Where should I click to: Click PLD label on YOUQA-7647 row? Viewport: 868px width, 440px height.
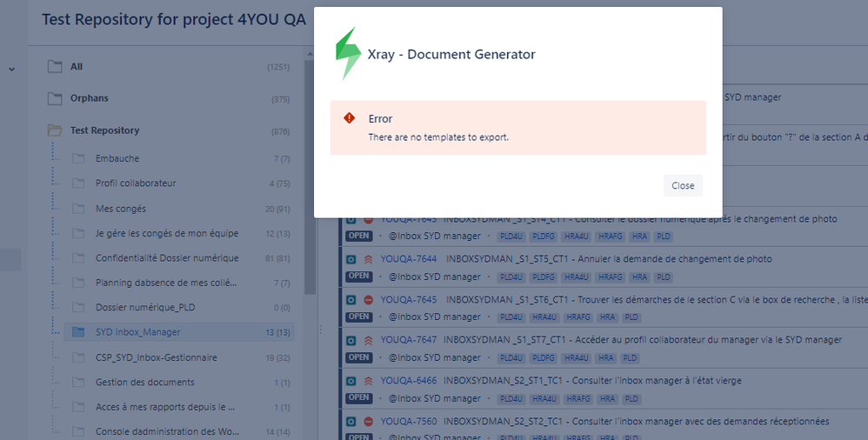[630, 358]
